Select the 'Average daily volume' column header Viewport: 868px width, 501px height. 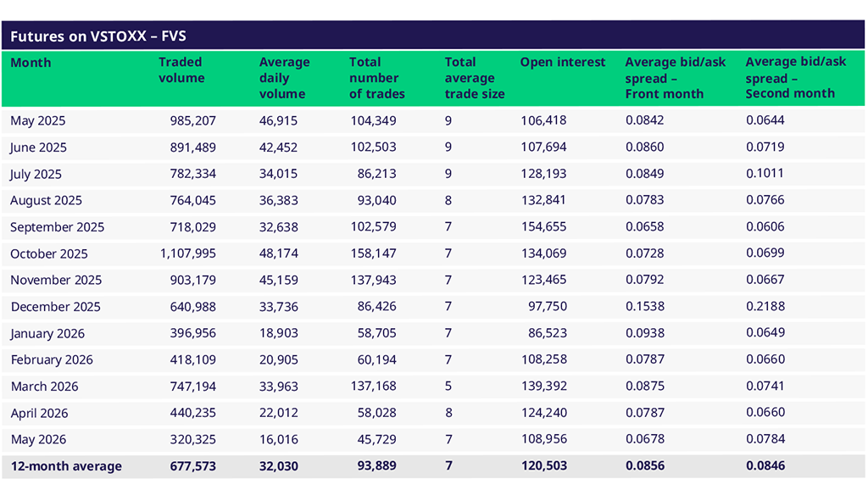tap(285, 78)
